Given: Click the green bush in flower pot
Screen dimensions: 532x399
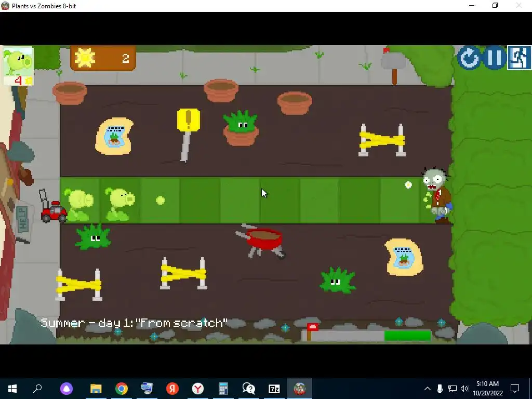Looking at the screenshot, I should click(x=241, y=128).
